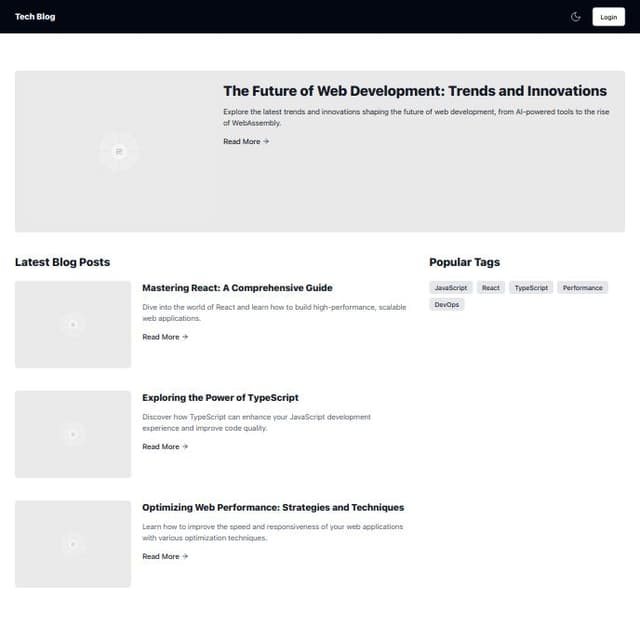This screenshot has width=640, height=625.
Task: Select the JavaScript tag
Action: 451,288
